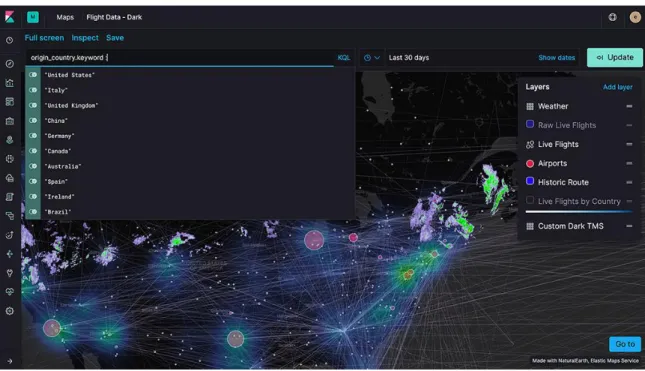Image resolution: width=645 pixels, height=371 pixels.
Task: Open the green M space avatar
Action: [33, 17]
